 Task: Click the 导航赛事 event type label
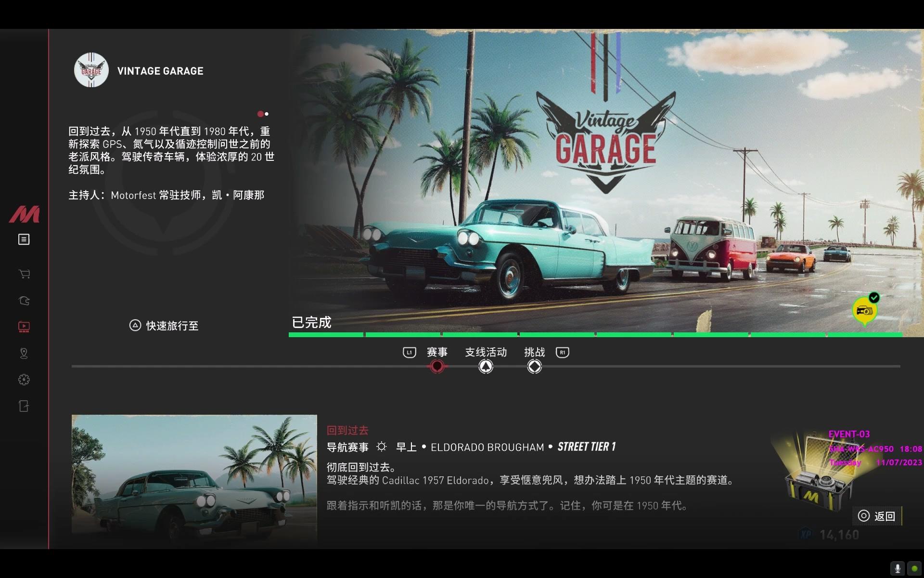point(347,447)
